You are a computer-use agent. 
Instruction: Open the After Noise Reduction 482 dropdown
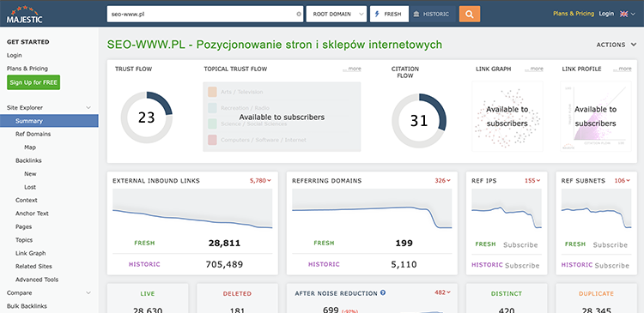pos(443,292)
